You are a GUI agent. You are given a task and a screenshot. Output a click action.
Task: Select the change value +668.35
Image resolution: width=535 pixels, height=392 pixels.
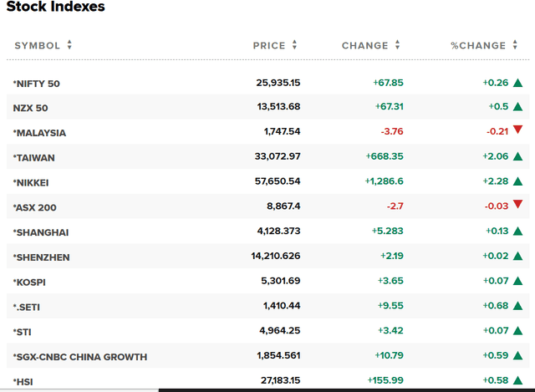pyautogui.click(x=385, y=156)
